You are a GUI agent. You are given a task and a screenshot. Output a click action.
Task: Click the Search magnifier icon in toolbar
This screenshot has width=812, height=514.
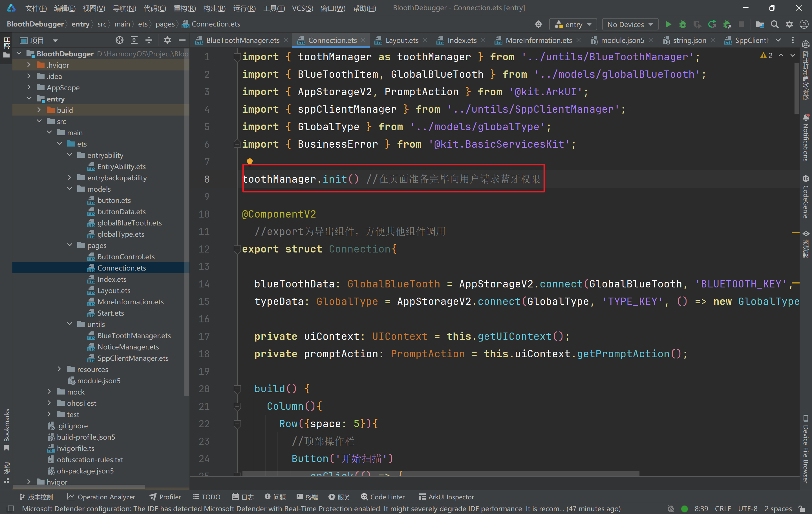point(775,24)
